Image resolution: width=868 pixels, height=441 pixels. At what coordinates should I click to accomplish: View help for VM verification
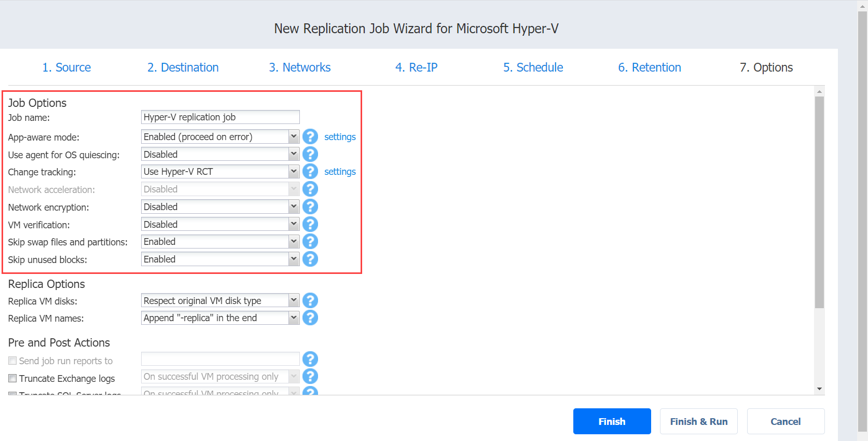310,224
